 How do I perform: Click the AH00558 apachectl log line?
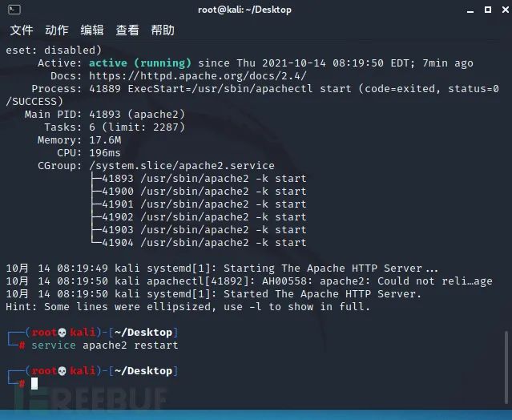pyautogui.click(x=256, y=281)
